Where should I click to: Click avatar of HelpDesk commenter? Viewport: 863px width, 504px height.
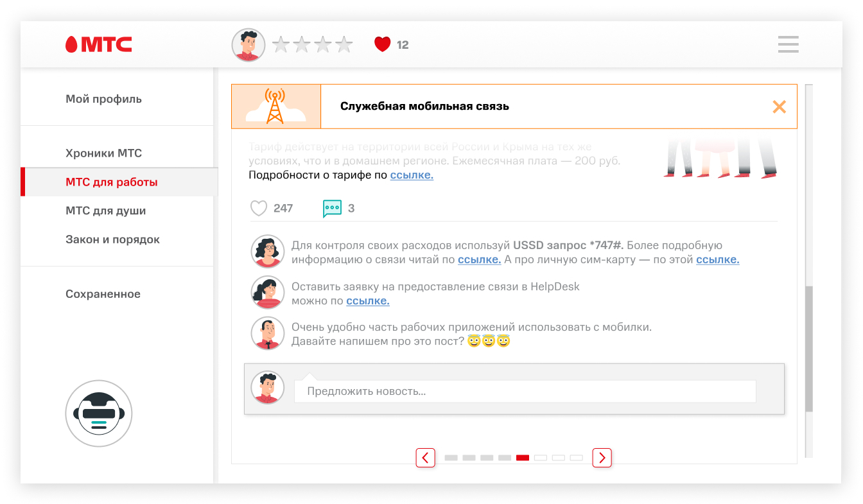[x=267, y=293]
